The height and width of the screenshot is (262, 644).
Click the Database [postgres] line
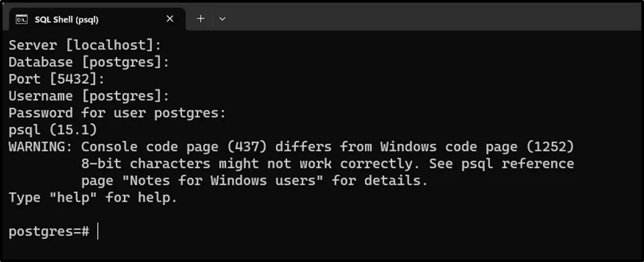(88, 62)
